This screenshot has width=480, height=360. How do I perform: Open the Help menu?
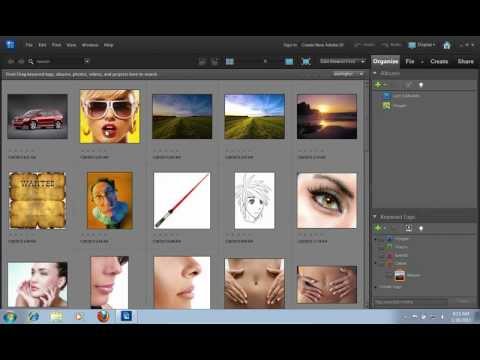pos(109,45)
